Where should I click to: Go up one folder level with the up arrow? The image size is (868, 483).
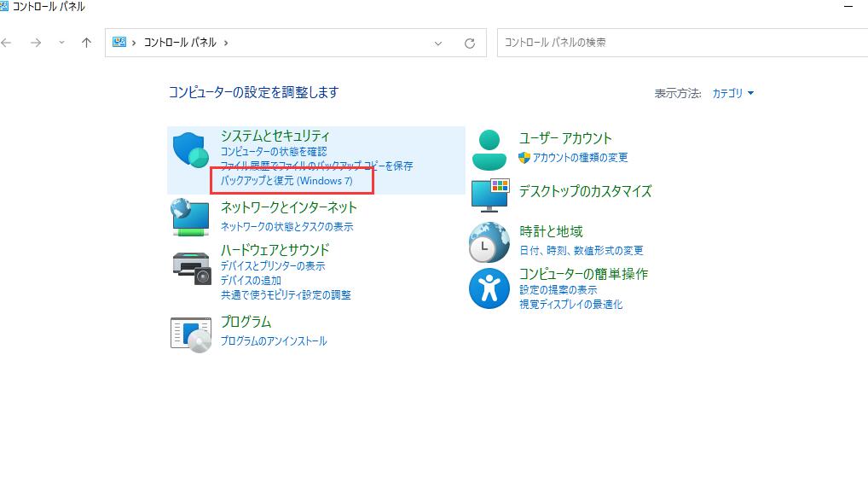coord(86,43)
